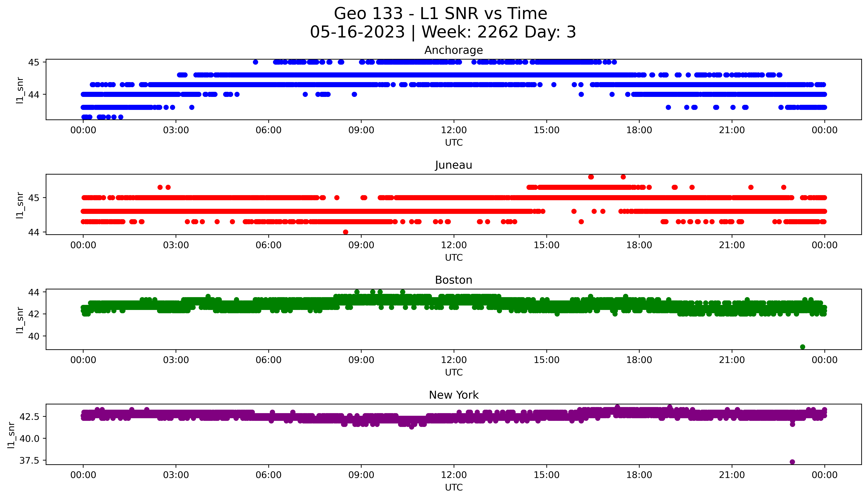Click the '21:00' tick under the Boston plot
This screenshot has height=499, width=868.
tap(732, 360)
